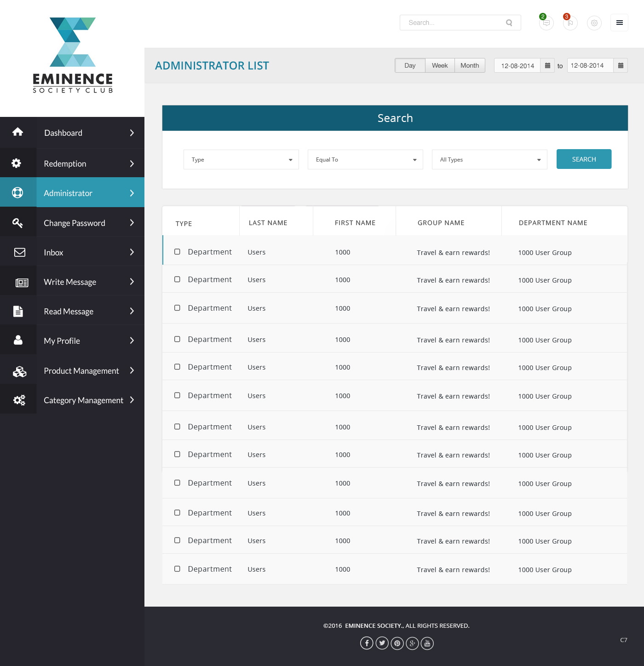Click the chat notifications icon showing 2
Image resolution: width=644 pixels, height=666 pixels.
pyautogui.click(x=546, y=23)
